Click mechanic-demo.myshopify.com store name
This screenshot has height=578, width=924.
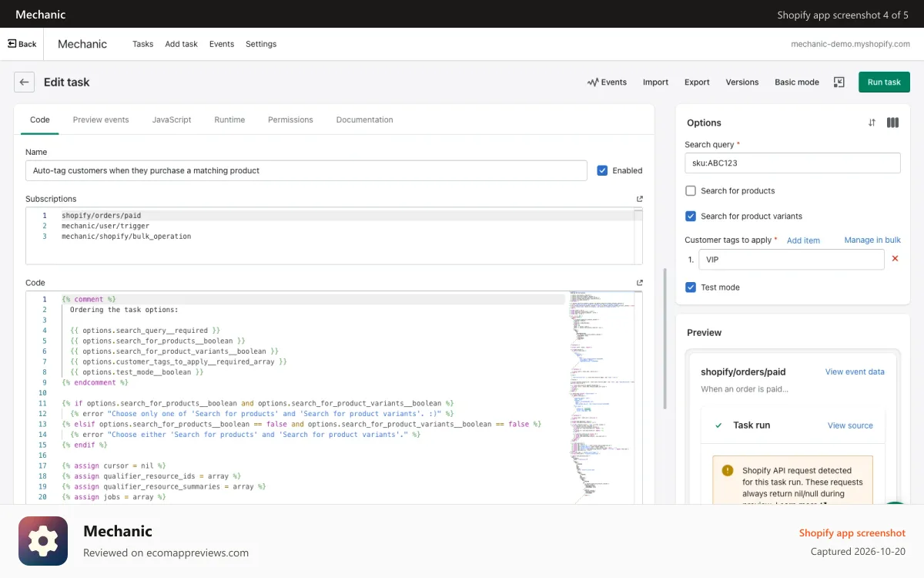pyautogui.click(x=850, y=44)
